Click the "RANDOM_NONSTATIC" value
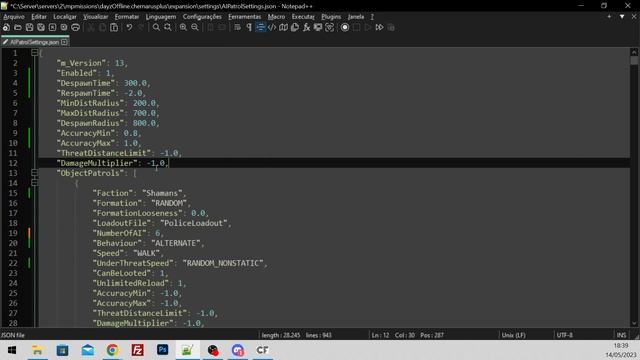The width and height of the screenshot is (640, 360). [223, 263]
